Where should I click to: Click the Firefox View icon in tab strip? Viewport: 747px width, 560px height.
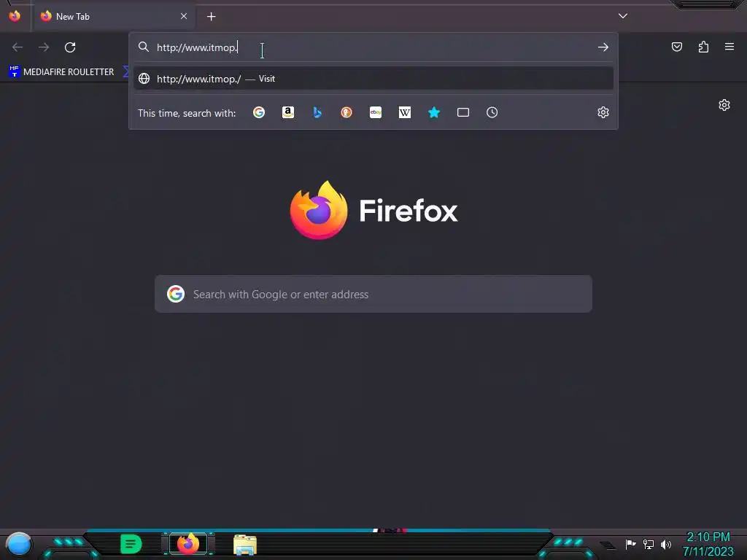click(x=15, y=16)
